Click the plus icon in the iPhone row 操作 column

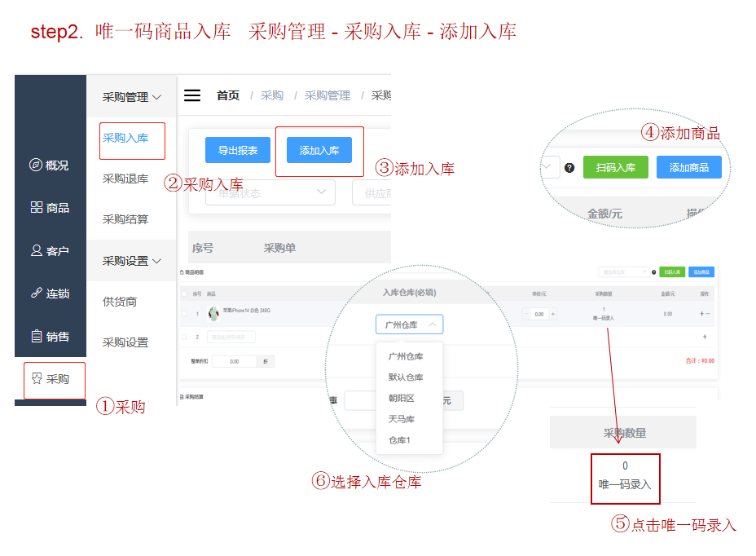point(701,314)
